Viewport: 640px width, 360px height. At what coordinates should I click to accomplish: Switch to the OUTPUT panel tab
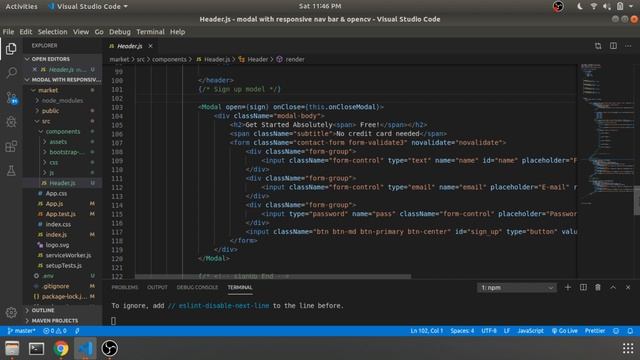pos(157,287)
